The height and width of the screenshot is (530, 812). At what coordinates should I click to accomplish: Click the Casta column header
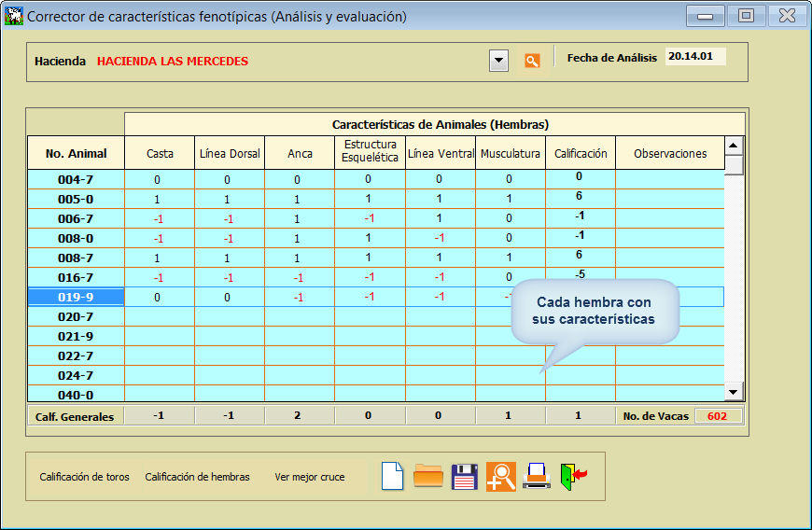(x=160, y=154)
